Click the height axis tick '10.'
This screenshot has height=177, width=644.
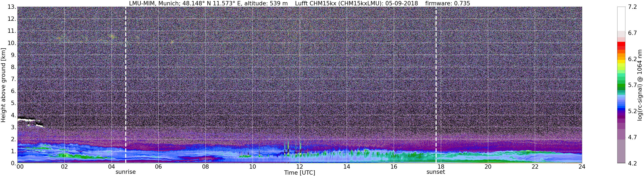[x=12, y=43]
